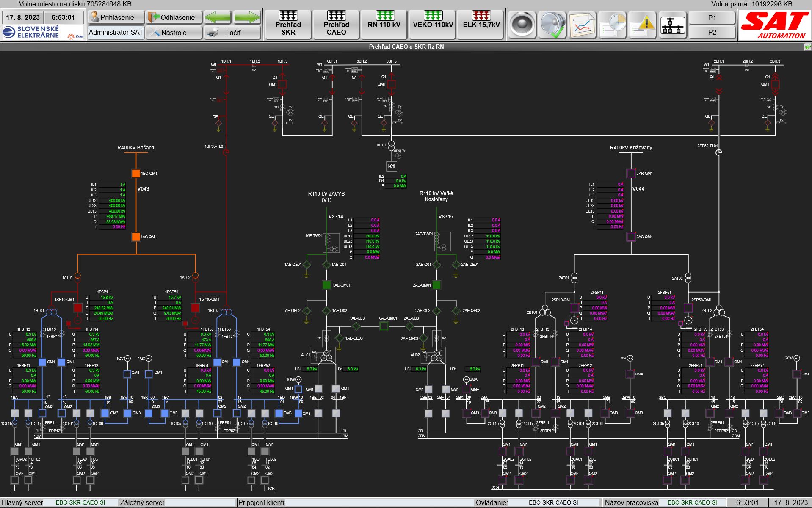This screenshot has height=508, width=812.
Task: Click the Prehľad CAEO a SKR Rz RN title
Action: 406,47
